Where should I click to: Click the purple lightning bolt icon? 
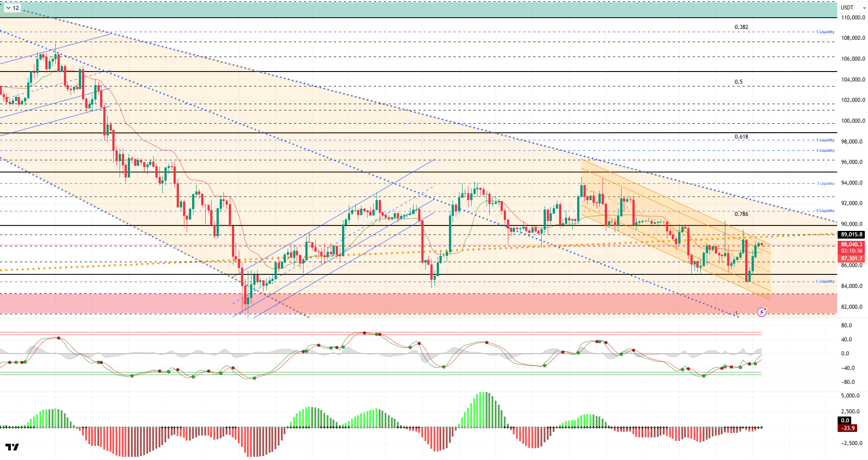(x=762, y=312)
